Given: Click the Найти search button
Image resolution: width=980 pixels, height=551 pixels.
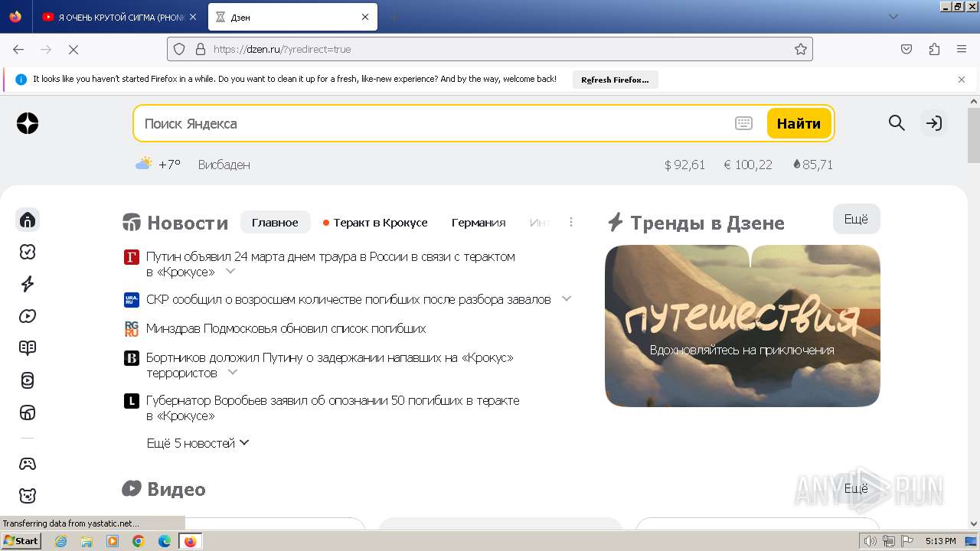Looking at the screenshot, I should point(799,123).
